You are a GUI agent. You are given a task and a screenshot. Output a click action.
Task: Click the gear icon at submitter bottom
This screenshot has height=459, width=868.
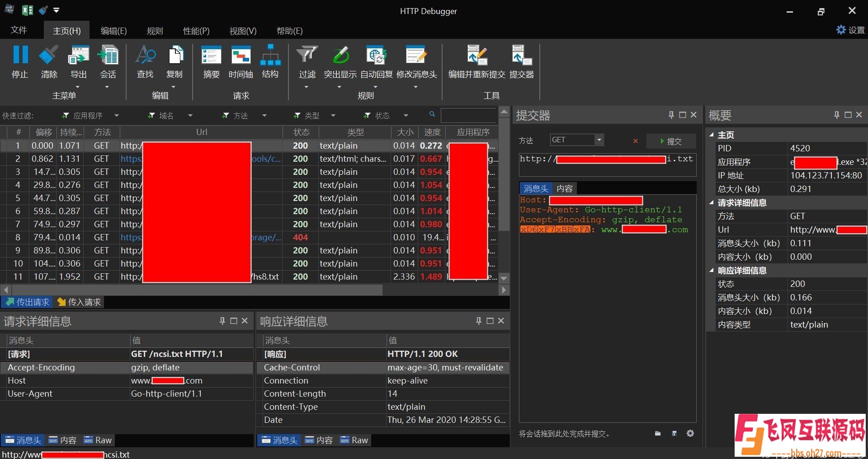point(690,433)
